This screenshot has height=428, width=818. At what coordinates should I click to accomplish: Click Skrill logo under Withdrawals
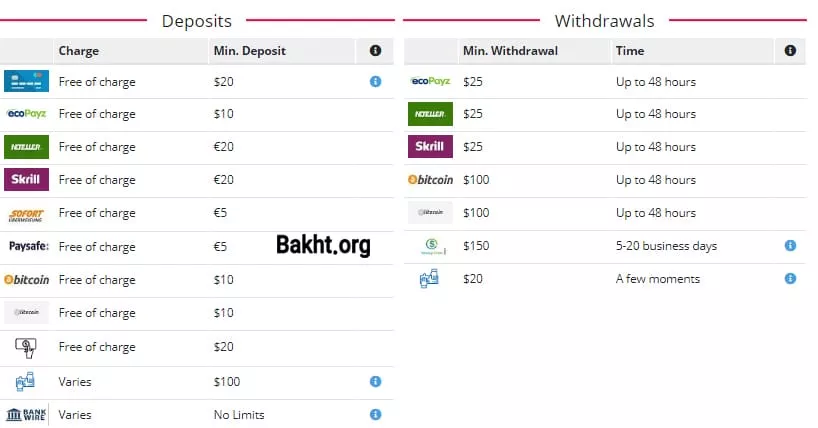(431, 147)
